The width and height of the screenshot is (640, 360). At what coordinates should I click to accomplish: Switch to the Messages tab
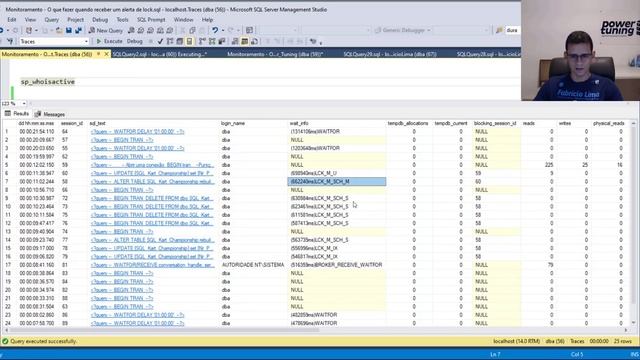(x=50, y=114)
